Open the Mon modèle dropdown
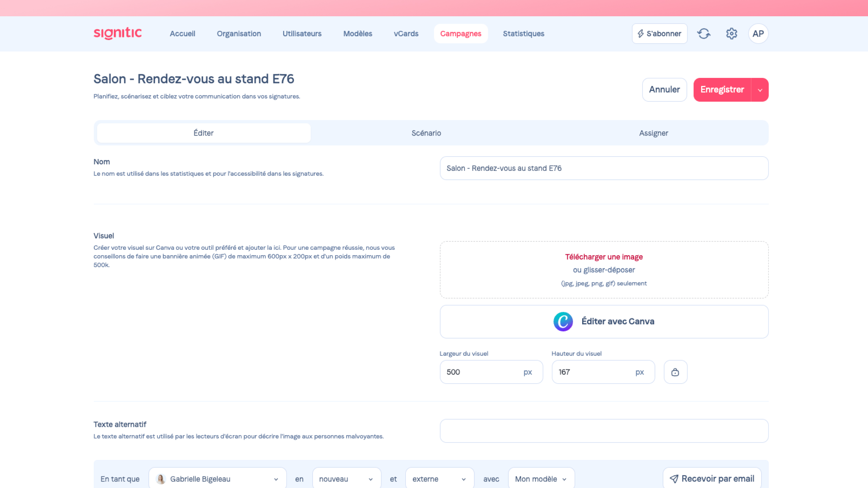Image resolution: width=868 pixels, height=488 pixels. pyautogui.click(x=541, y=479)
